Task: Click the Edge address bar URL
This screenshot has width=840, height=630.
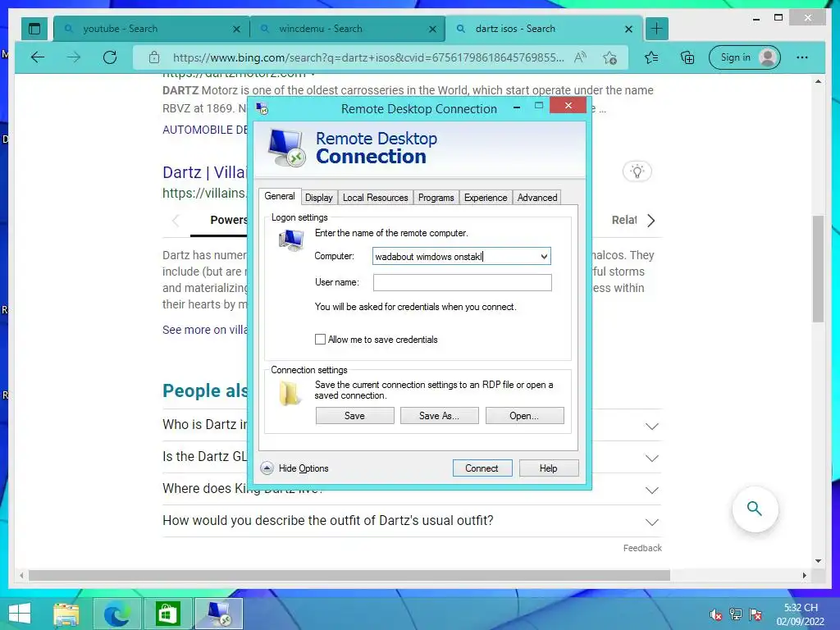Action: coord(368,57)
